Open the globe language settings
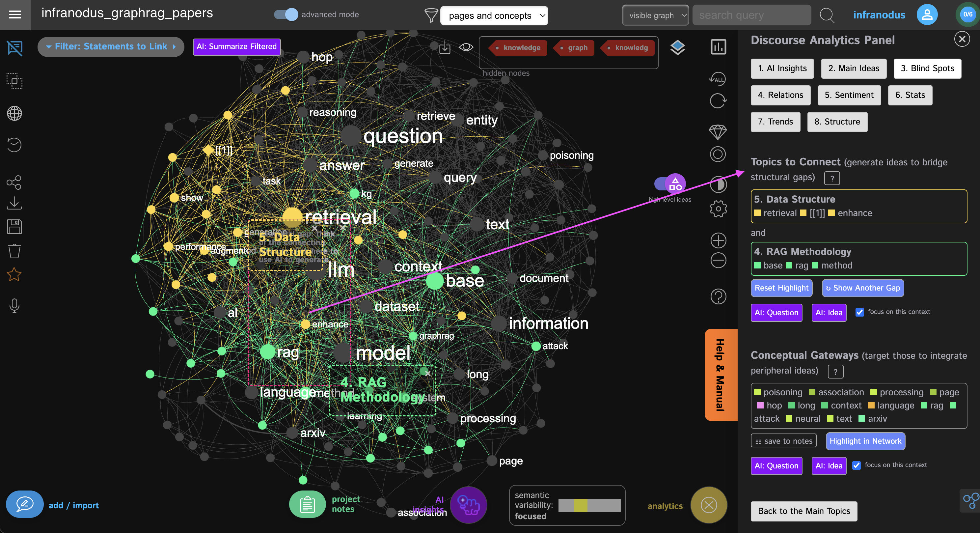The image size is (980, 533). coord(14,113)
